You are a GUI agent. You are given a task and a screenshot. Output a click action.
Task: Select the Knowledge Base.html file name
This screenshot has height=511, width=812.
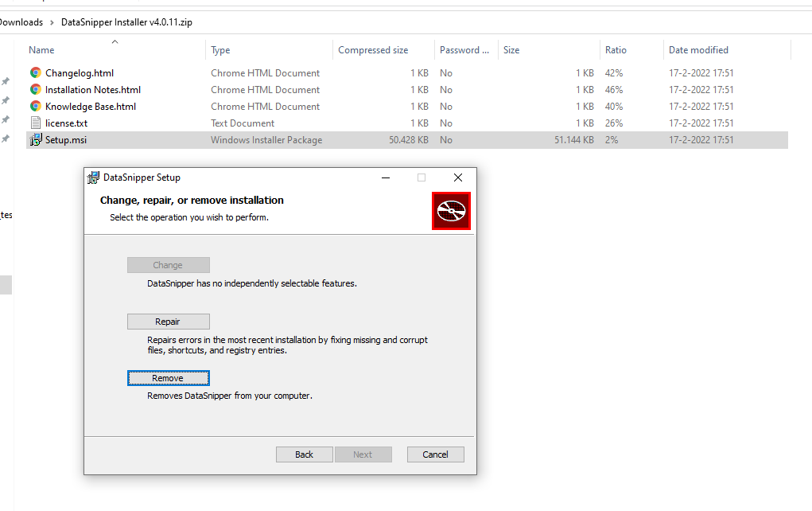91,106
